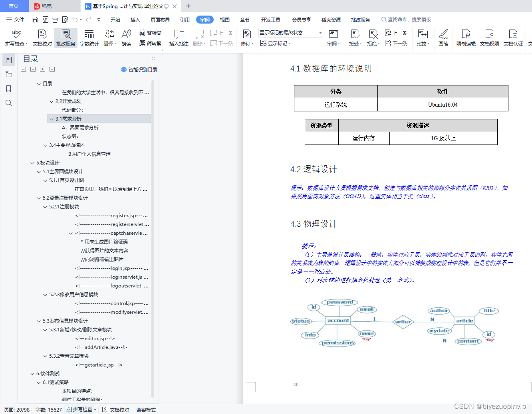Open document compare (比较)
Viewport: 532px width, 414px height.
click(x=423, y=38)
